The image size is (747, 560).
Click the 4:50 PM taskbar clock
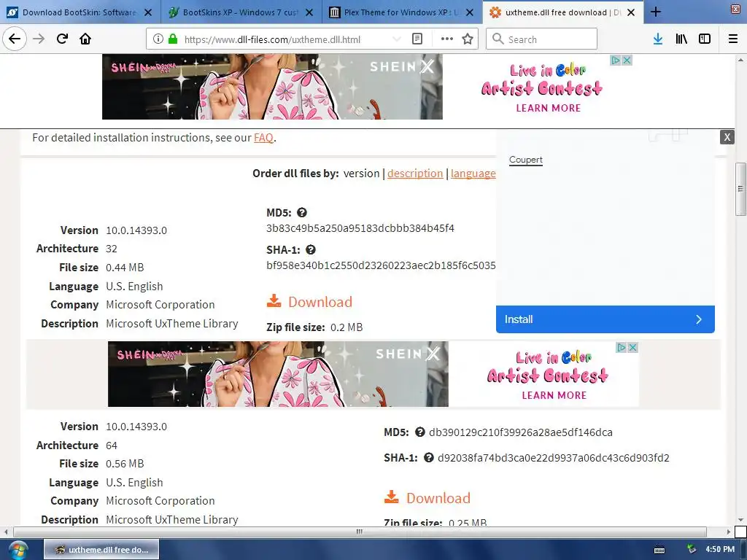coord(720,550)
